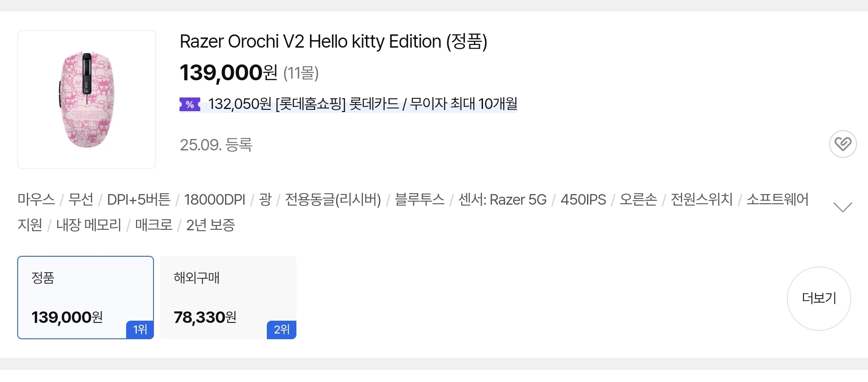868x382 pixels.
Task: Click the heart wishlist icon
Action: pyautogui.click(x=842, y=144)
